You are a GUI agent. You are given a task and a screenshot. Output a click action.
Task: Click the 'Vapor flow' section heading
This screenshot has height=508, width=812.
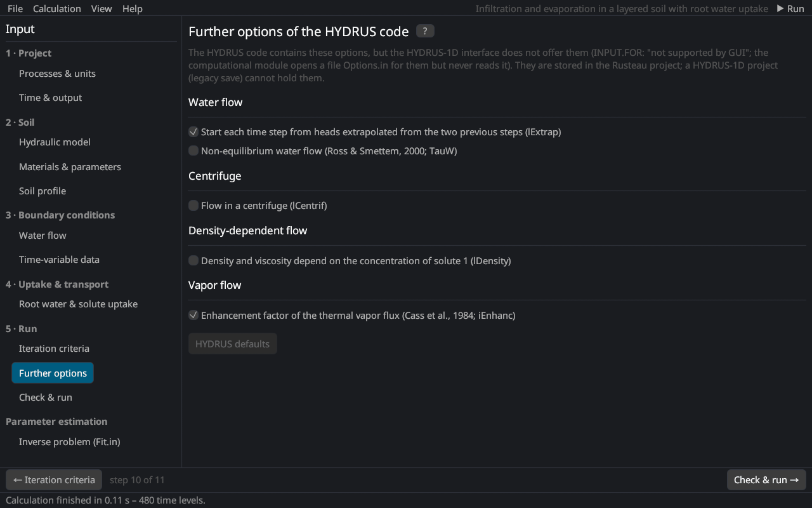click(215, 285)
